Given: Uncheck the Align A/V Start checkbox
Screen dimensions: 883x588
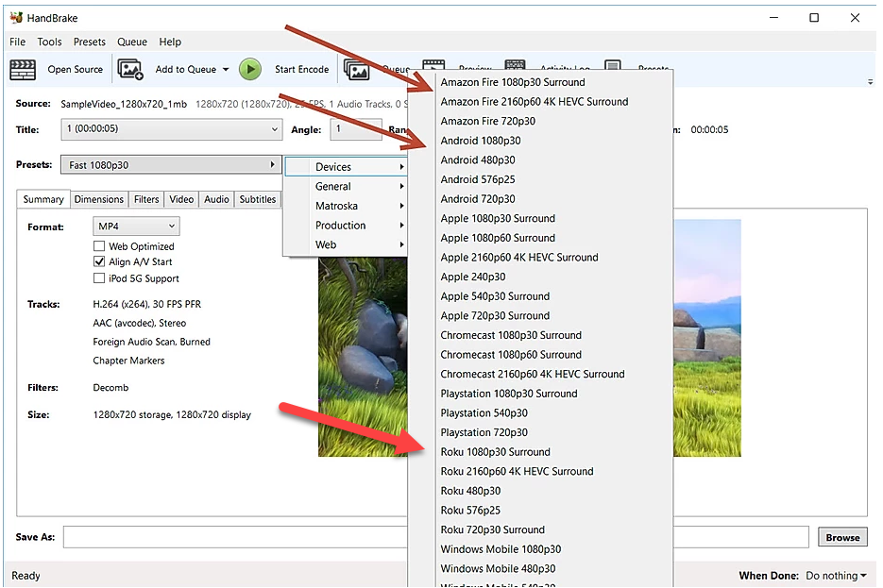Looking at the screenshot, I should [99, 261].
